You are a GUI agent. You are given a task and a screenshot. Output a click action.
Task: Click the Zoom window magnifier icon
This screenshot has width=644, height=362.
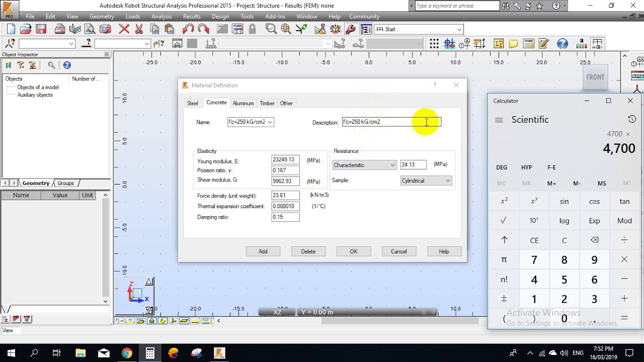(271, 29)
